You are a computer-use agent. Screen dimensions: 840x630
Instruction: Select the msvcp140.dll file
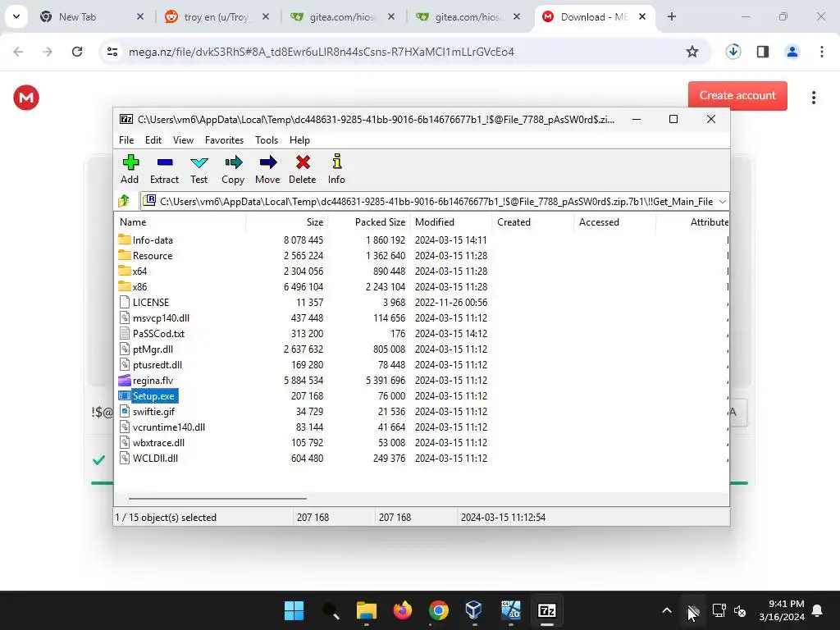[161, 317]
